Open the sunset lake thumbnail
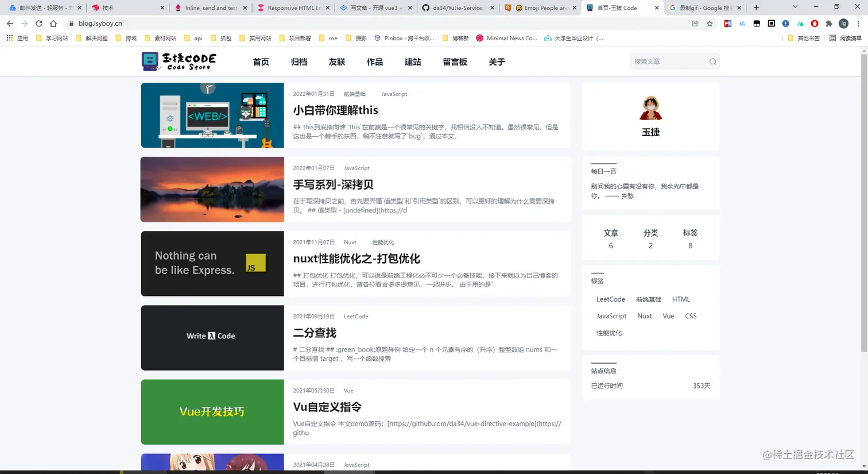Screen dimensions: 868x474 tap(212, 190)
